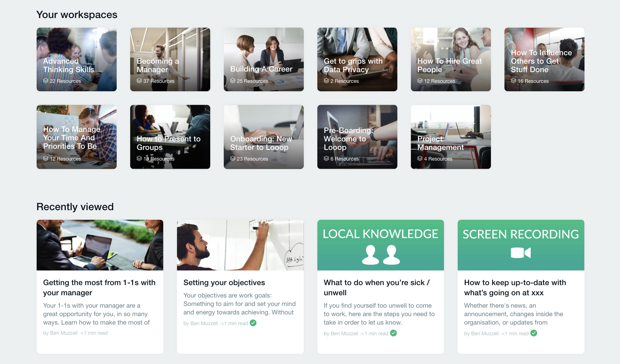620x364 pixels.
Task: Click resources stack icon on Advanced Thinking Skills
Action: pos(46,81)
